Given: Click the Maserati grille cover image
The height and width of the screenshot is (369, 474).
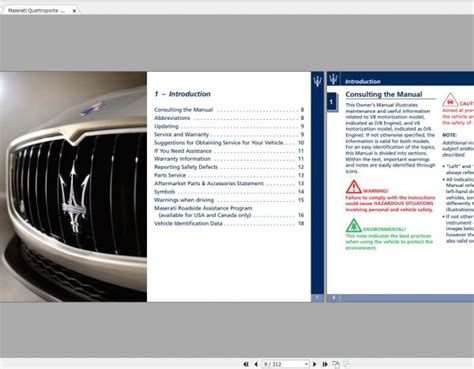Looking at the screenshot, I should click(x=73, y=187).
